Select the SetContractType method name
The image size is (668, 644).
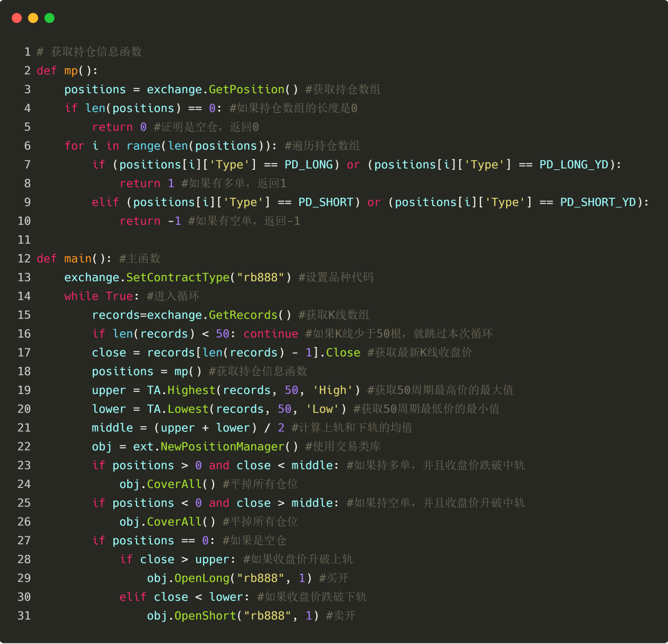click(x=178, y=277)
